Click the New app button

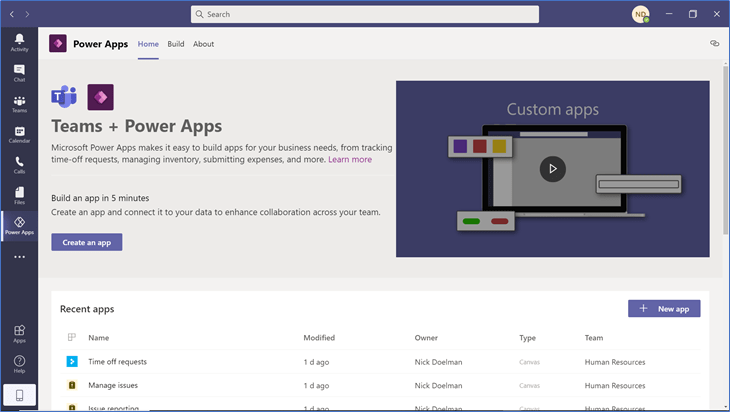tap(664, 309)
